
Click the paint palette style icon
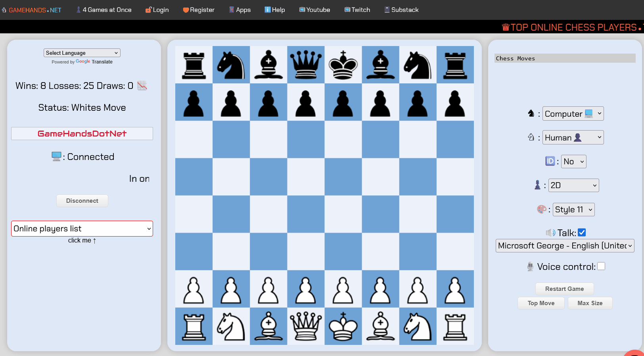point(541,210)
